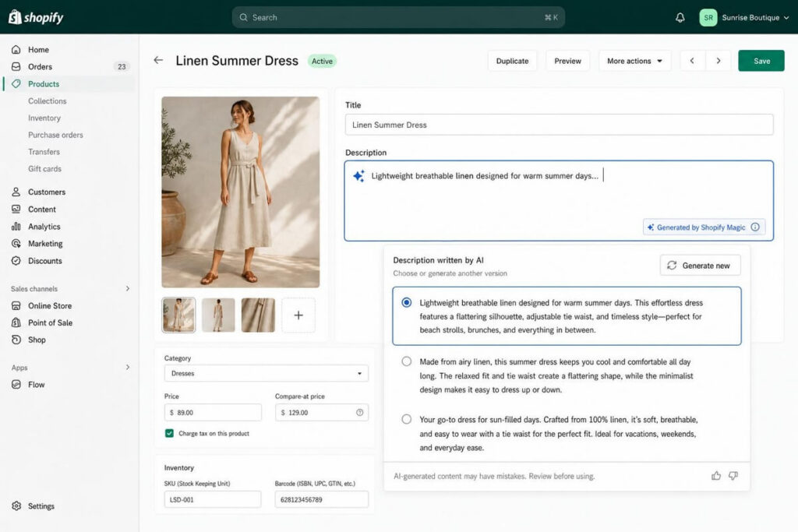Click the Search bar
Viewport: 798px width, 532px height.
coord(398,17)
